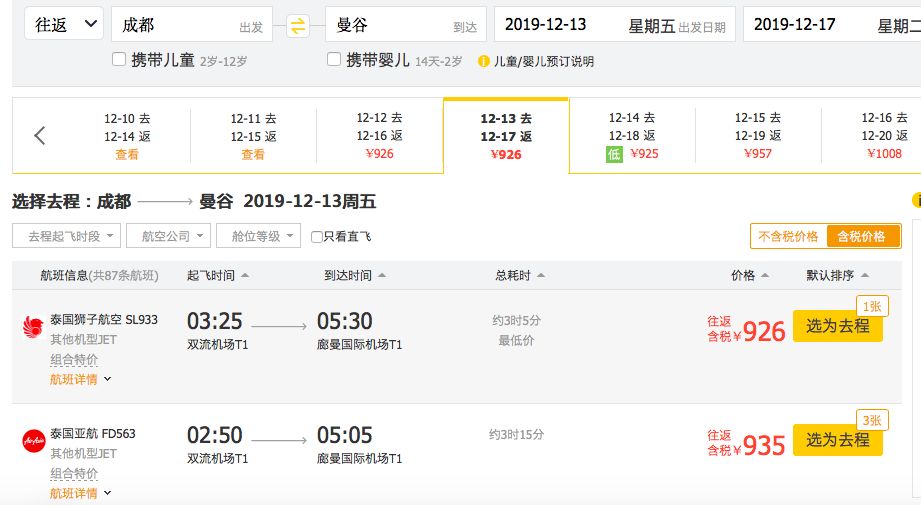Click the green 低 low-price badge
The width and height of the screenshot is (921, 505).
614,154
